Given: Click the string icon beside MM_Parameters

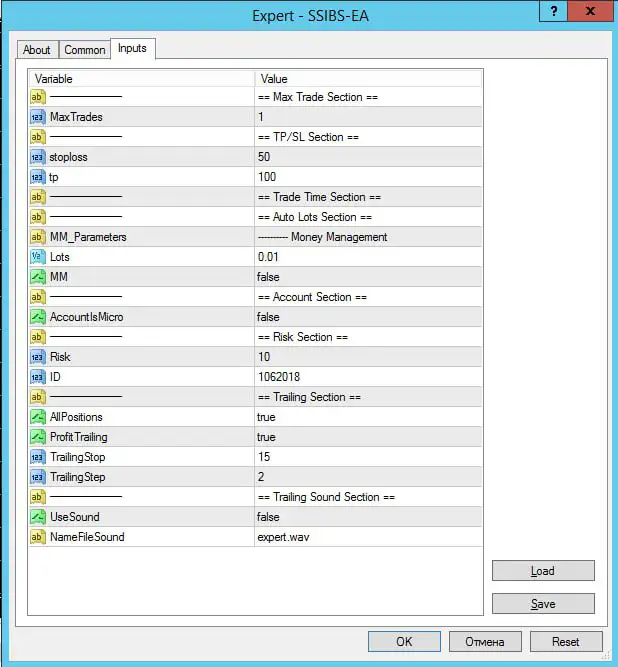Looking at the screenshot, I should pyautogui.click(x=38, y=237).
